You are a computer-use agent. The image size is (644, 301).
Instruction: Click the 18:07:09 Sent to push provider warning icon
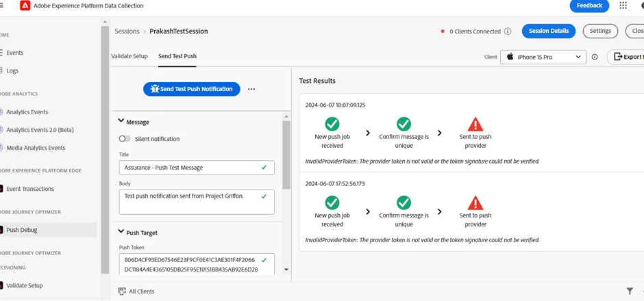pyautogui.click(x=475, y=124)
